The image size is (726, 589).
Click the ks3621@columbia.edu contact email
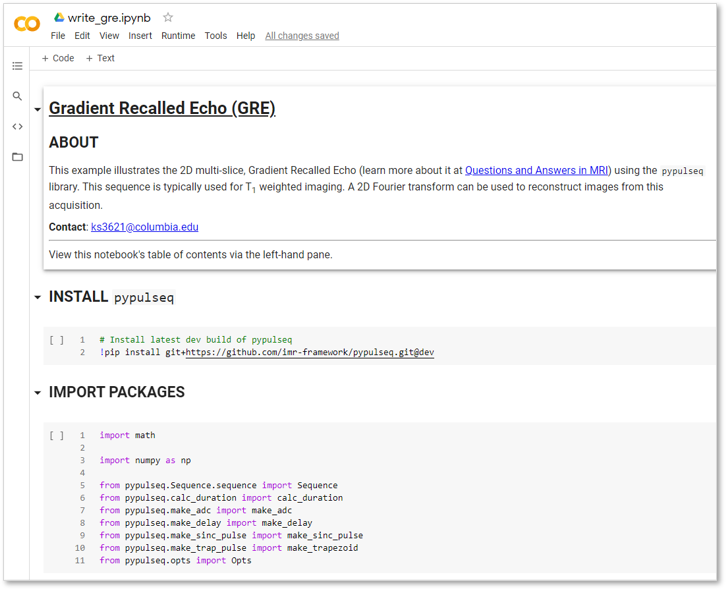tap(144, 227)
